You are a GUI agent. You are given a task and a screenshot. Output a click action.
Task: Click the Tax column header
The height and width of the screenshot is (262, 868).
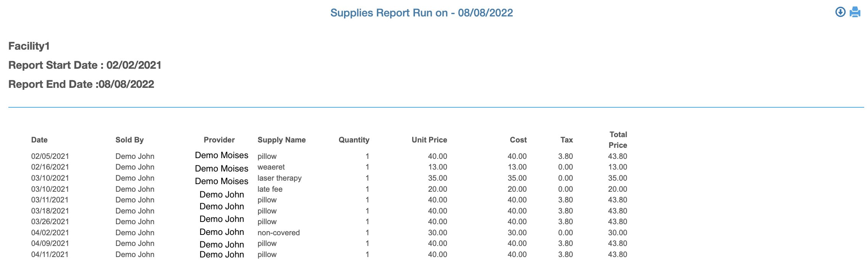[566, 140]
